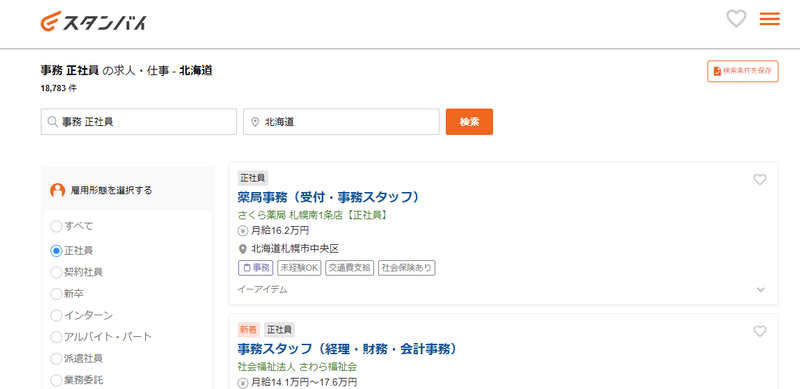800x389 pixels.
Task: Expand the 薬局事務 job card chevron
Action: [x=760, y=289]
